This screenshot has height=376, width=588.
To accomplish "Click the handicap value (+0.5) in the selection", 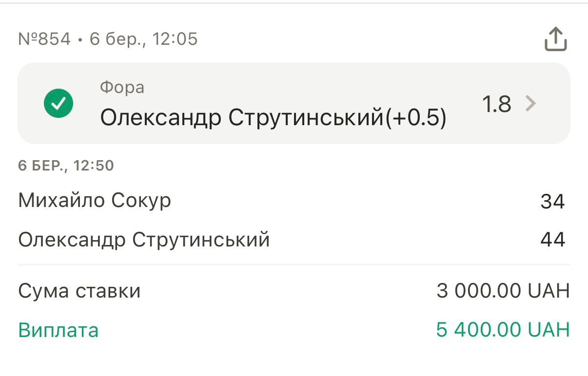I will coord(416,118).
